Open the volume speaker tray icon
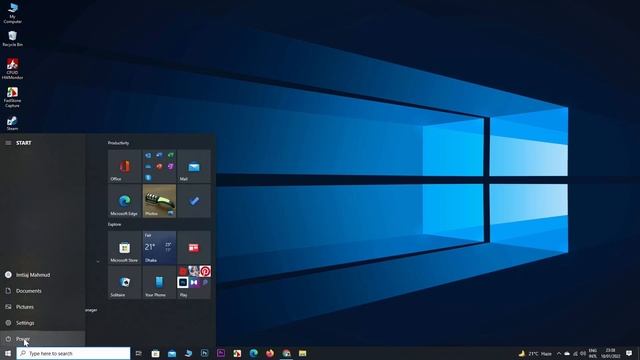640x360 pixels. pos(583,353)
